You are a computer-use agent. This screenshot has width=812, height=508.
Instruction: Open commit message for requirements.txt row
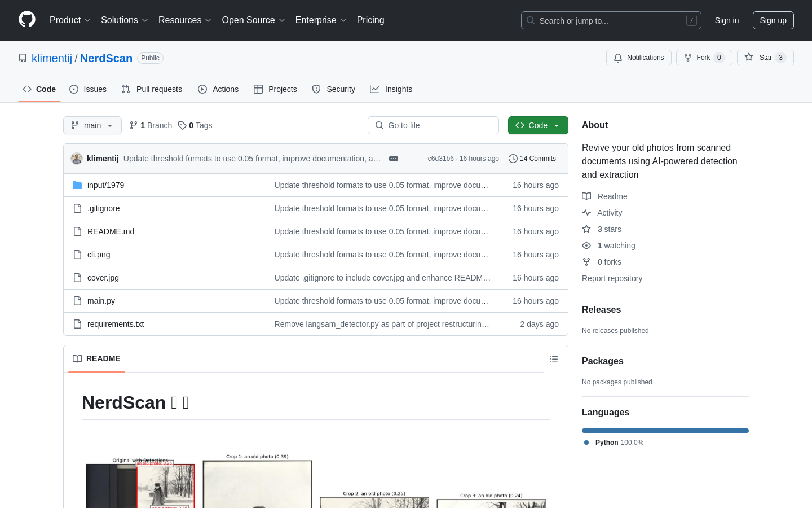(x=382, y=324)
